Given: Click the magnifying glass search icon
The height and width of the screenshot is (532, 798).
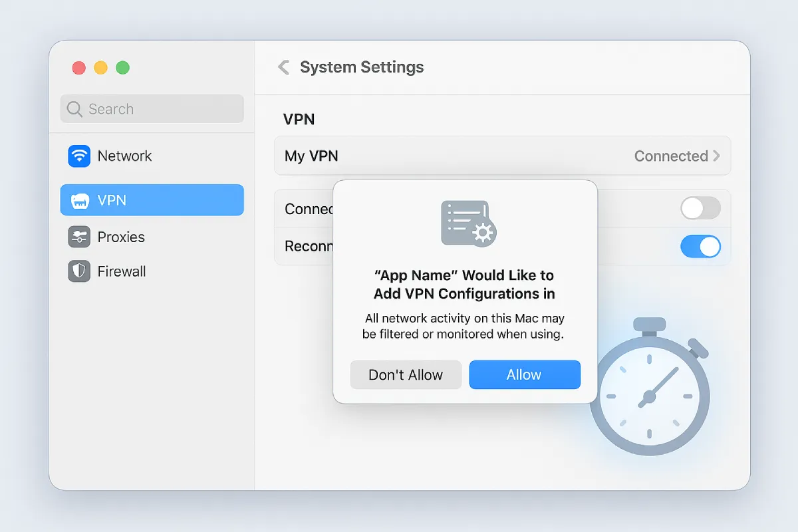Looking at the screenshot, I should click(x=75, y=109).
